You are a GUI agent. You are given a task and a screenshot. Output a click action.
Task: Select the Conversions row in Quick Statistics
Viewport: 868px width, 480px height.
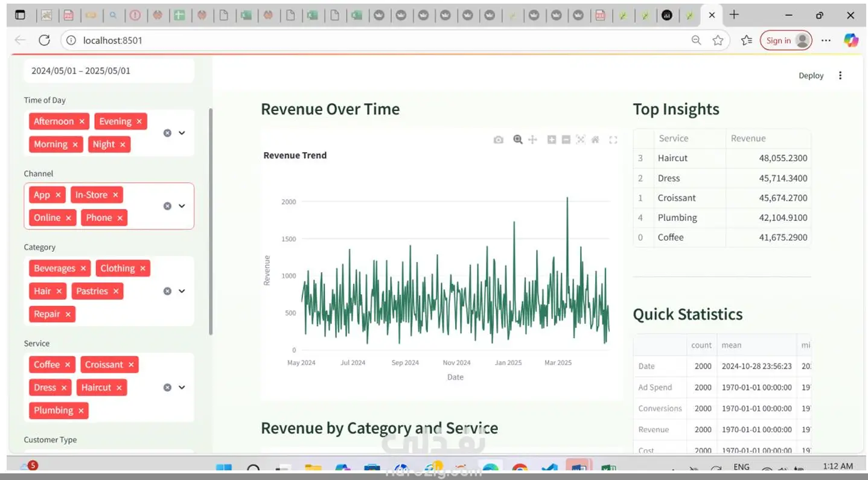coord(722,409)
